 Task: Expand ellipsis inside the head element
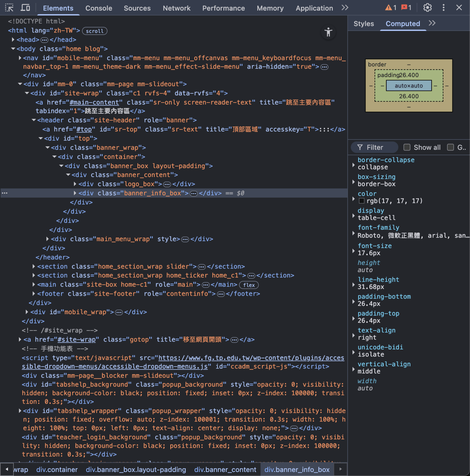coord(44,40)
